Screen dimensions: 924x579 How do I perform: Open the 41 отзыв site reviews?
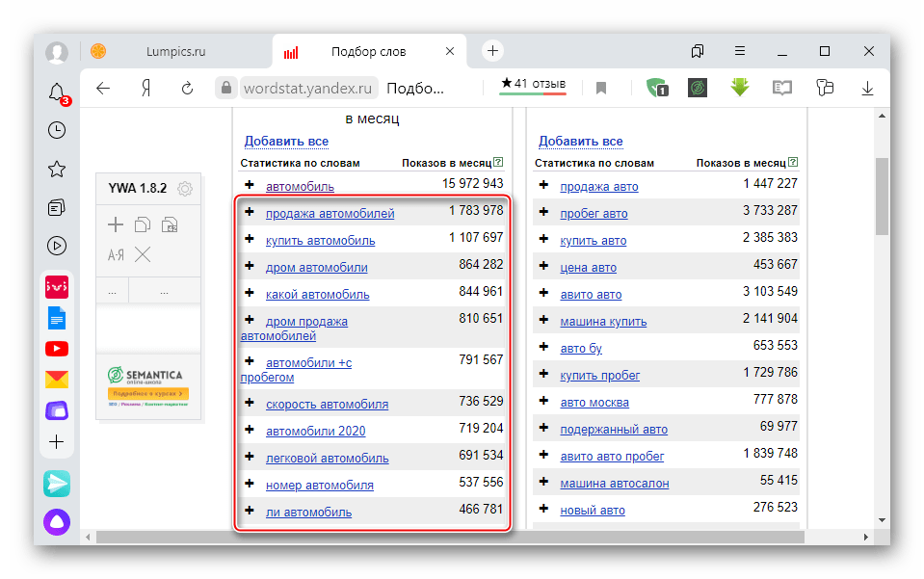pyautogui.click(x=533, y=84)
